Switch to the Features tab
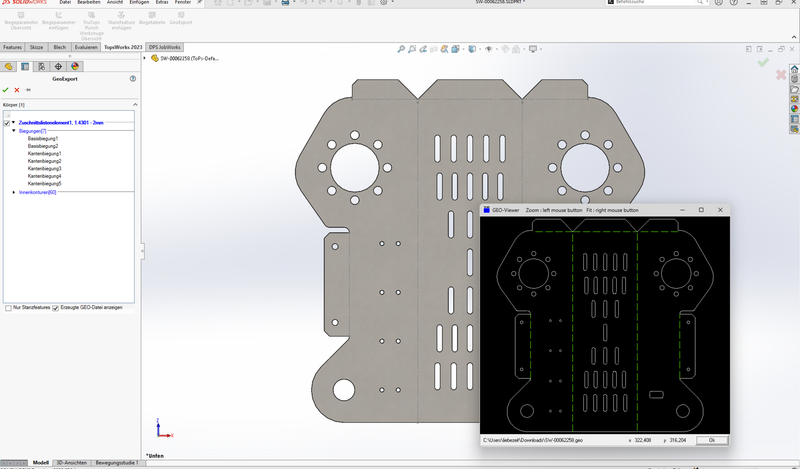The width and height of the screenshot is (800, 469). (x=12, y=47)
